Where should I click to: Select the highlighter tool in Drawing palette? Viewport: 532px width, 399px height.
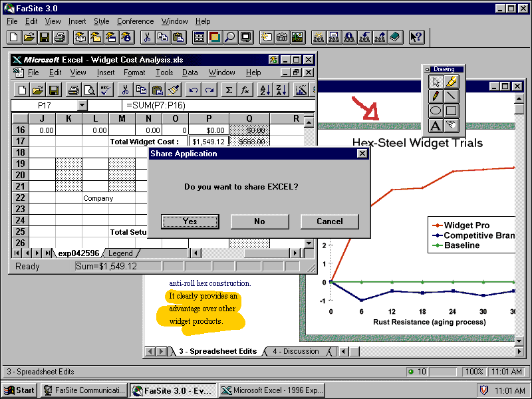(x=452, y=82)
